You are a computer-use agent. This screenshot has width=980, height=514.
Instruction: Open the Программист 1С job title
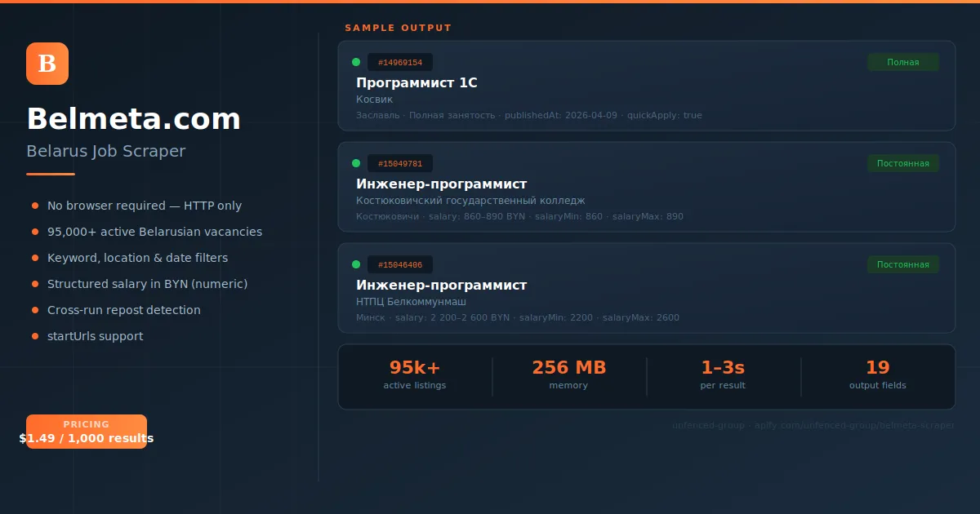(x=416, y=82)
